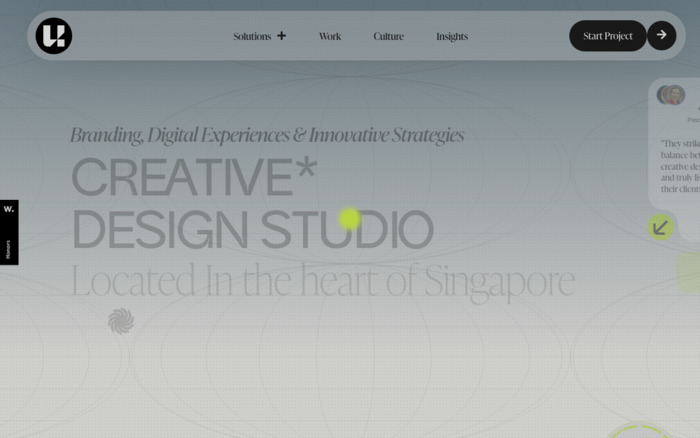Image resolution: width=700 pixels, height=438 pixels.
Task: Click the spinning spiral icon
Action: coord(121,321)
